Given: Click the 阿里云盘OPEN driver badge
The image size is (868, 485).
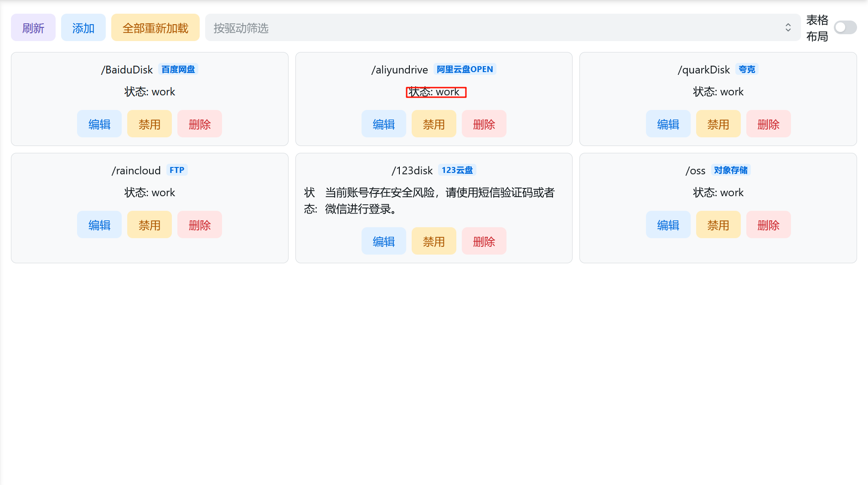Looking at the screenshot, I should 465,69.
